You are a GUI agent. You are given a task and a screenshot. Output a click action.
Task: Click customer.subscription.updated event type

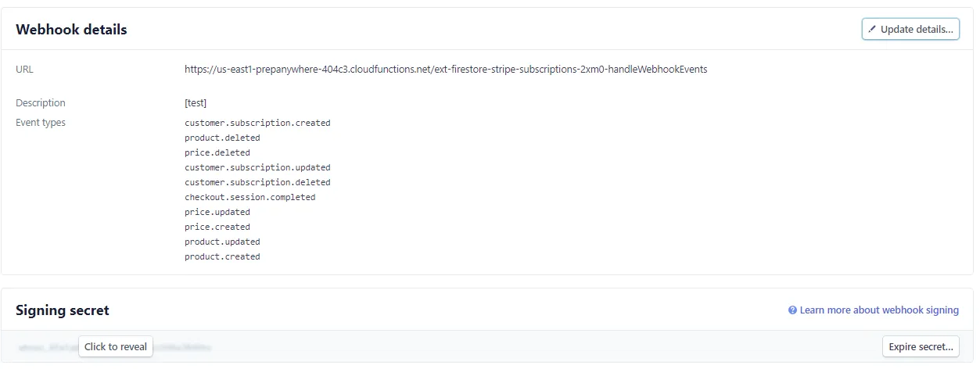coord(257,167)
